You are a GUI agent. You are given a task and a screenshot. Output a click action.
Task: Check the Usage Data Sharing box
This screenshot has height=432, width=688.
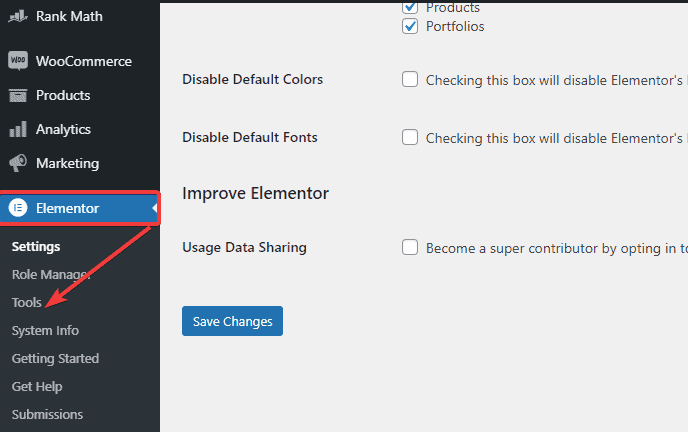pyautogui.click(x=410, y=247)
